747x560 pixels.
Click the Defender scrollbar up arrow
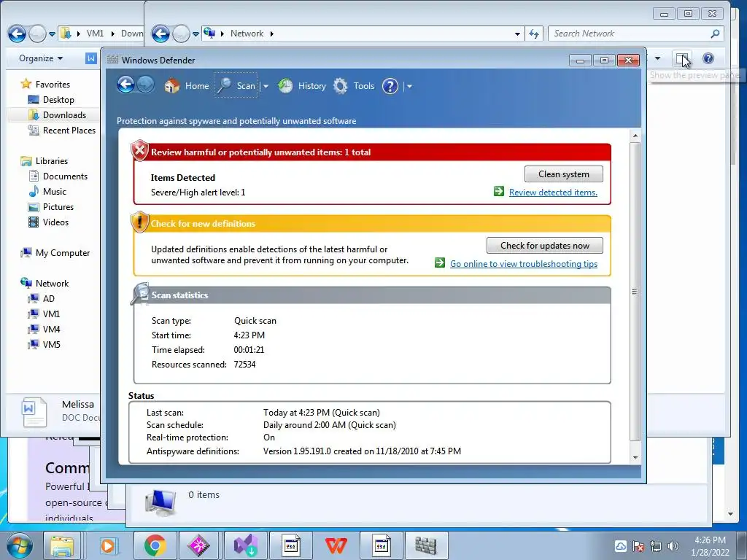(635, 136)
